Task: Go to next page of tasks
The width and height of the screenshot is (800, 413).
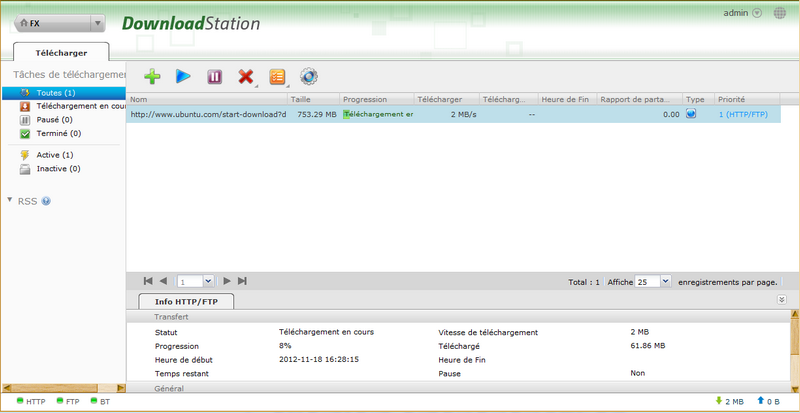Action: coord(227,281)
